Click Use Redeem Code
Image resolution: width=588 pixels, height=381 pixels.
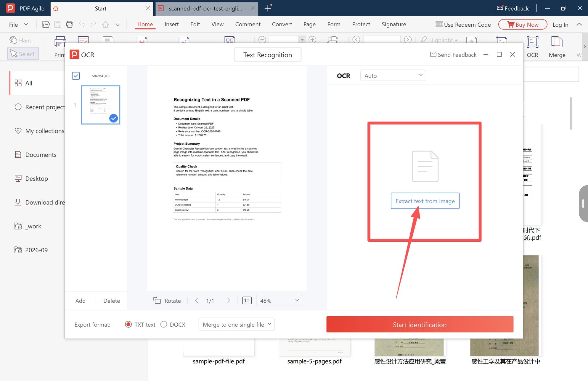click(x=463, y=25)
